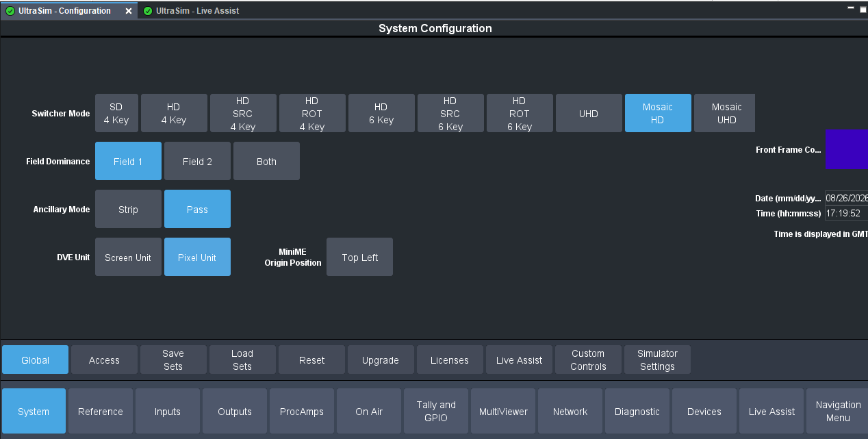
Task: Click green status icon on Configuration tab
Action: click(x=10, y=11)
